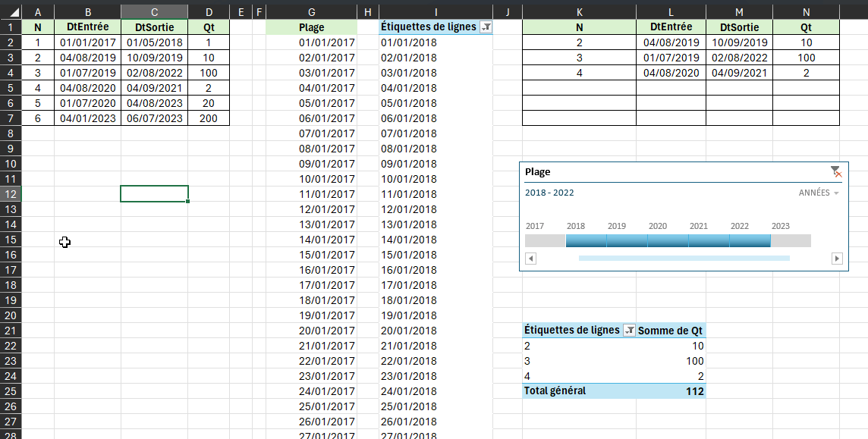Select column C header
Screen dimensions: 868x439
(155, 12)
